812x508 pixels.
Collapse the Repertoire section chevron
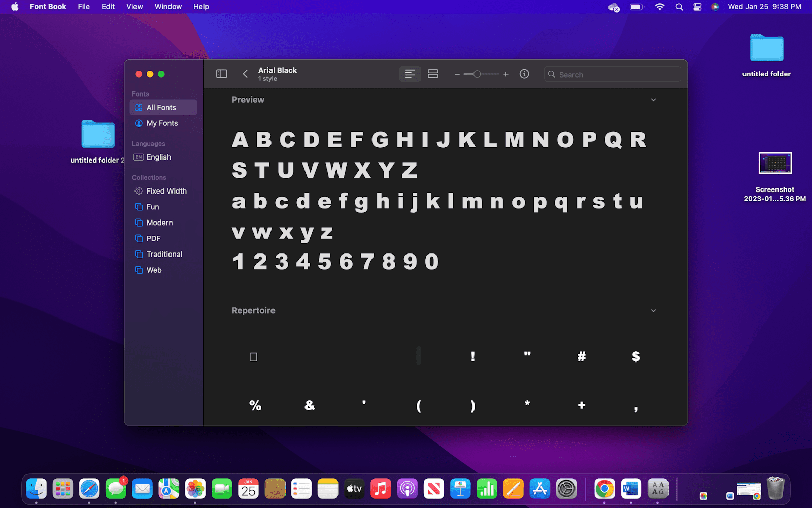[x=654, y=311]
